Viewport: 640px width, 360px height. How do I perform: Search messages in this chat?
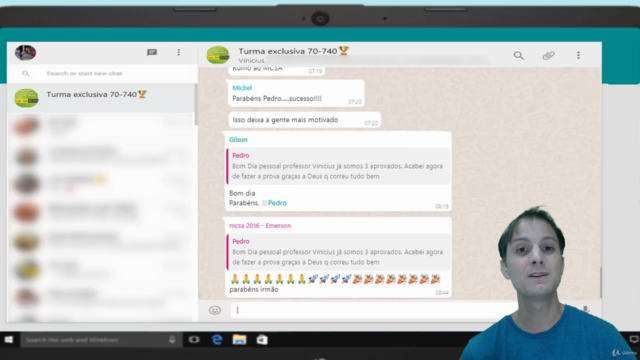[519, 56]
